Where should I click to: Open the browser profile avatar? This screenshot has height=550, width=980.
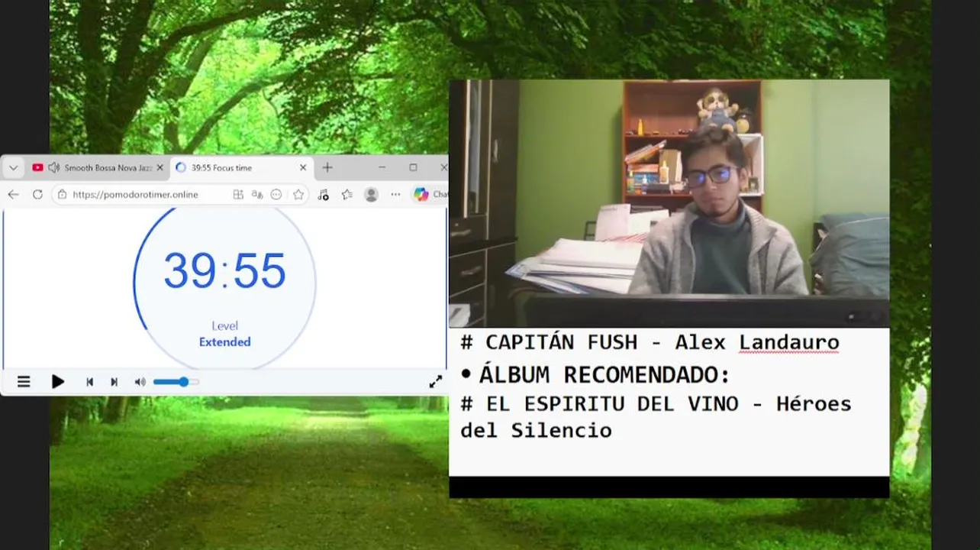pos(372,195)
